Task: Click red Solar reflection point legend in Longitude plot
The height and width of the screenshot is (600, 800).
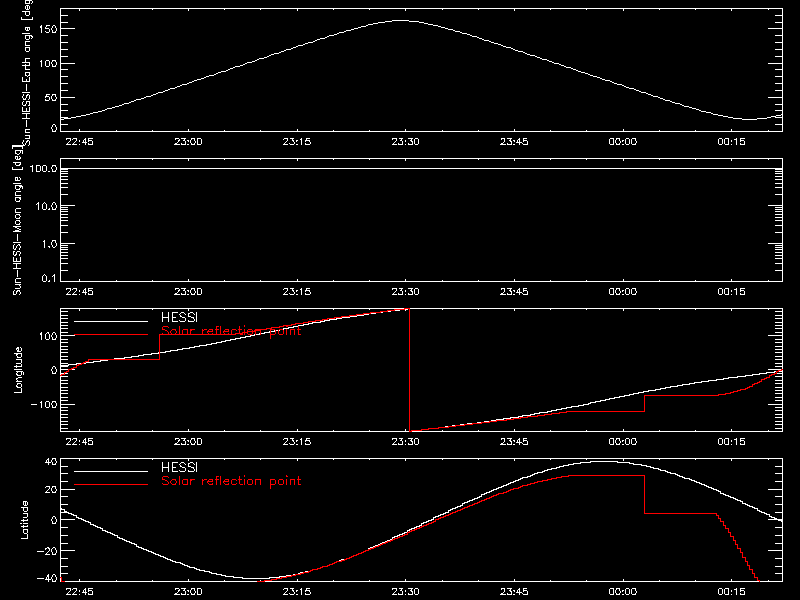Action: click(x=231, y=331)
